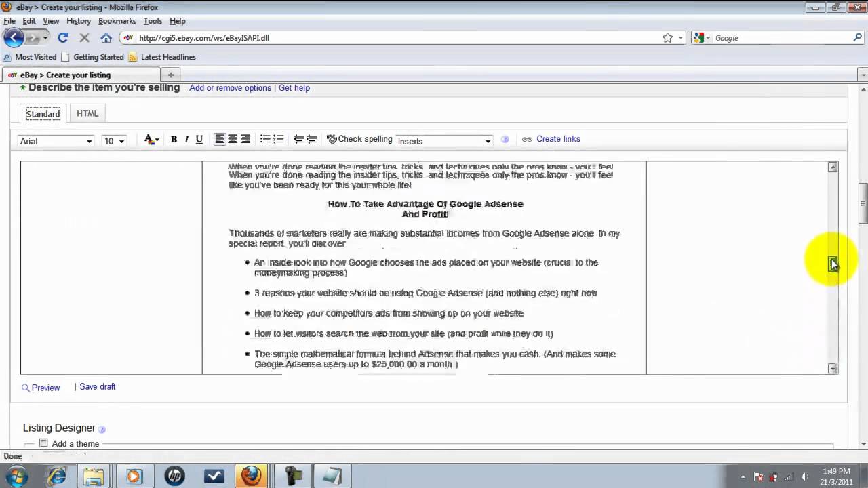Expand the Inserts dropdown
Image resolution: width=868 pixels, height=488 pixels.
444,141
